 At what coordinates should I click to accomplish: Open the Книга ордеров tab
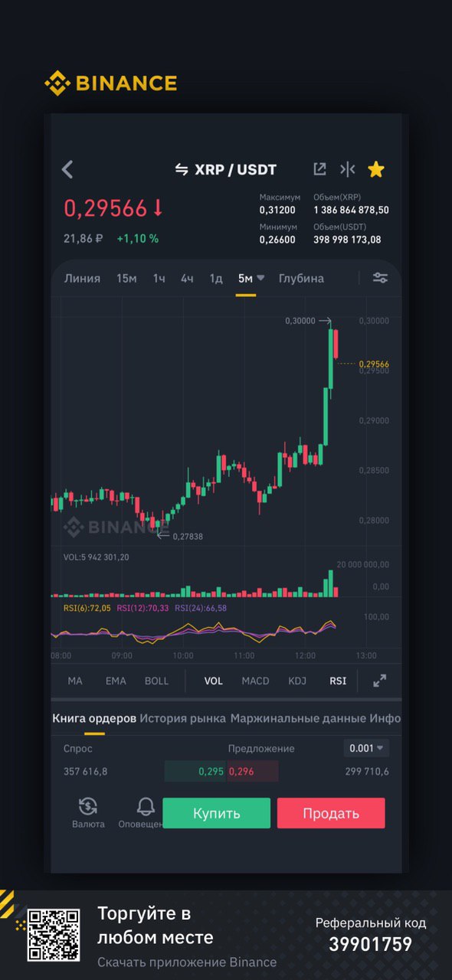(94, 718)
